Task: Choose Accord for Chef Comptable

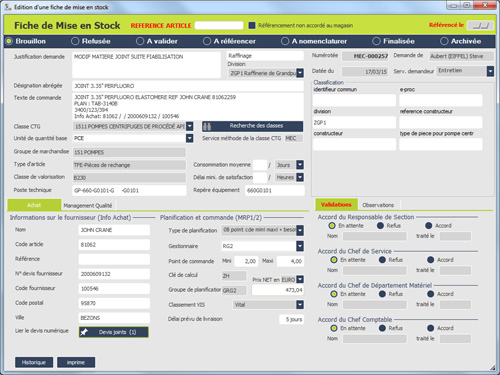Action: pos(431,328)
